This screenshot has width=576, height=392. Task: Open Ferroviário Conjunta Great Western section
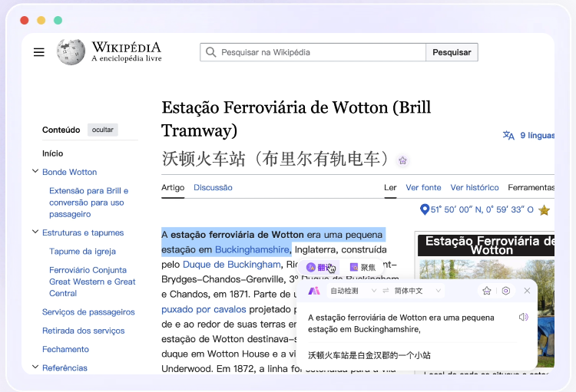[92, 282]
